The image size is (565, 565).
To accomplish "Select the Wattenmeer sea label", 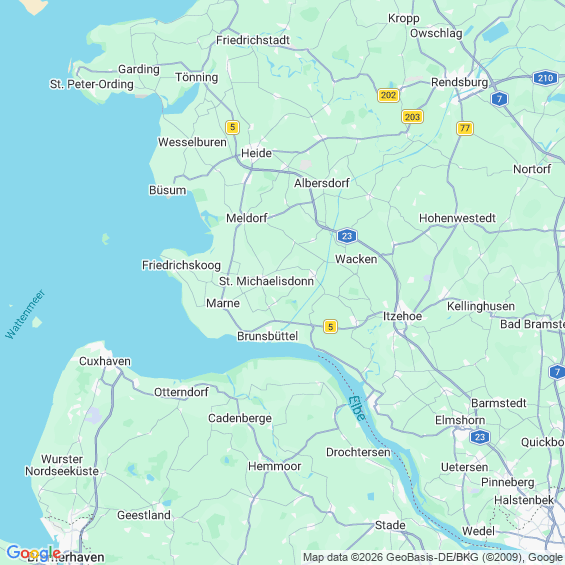I will tap(25, 314).
